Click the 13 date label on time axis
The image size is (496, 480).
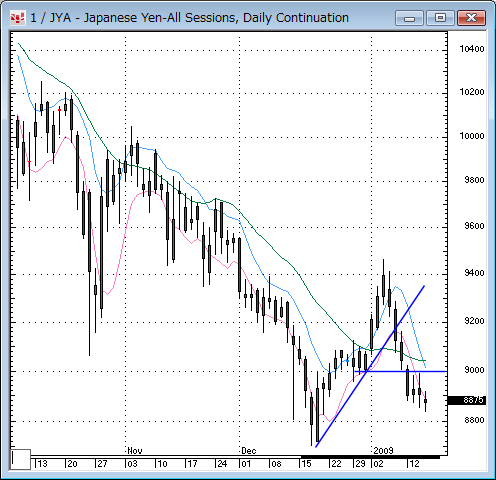coord(42,464)
